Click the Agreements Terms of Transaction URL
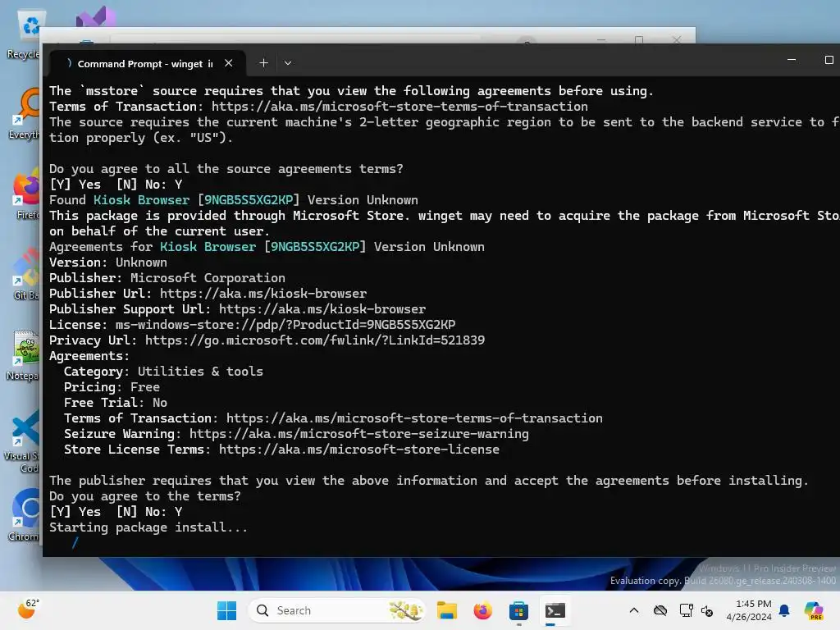 click(x=414, y=418)
